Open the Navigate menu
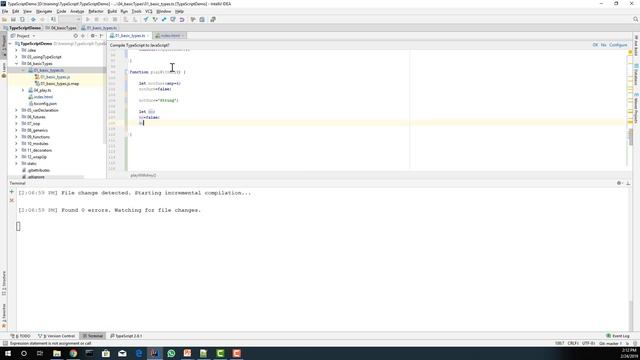Screen dimensions: 640x360 point(44,11)
